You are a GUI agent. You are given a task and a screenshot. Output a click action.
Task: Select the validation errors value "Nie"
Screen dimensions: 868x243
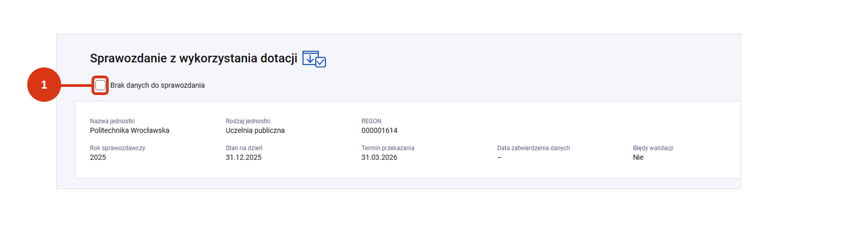(638, 157)
